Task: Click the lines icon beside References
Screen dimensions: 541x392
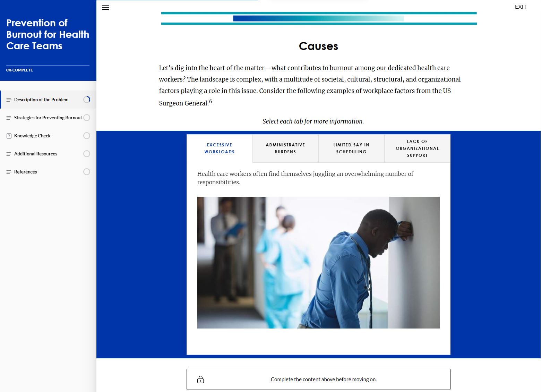Action: click(9, 172)
